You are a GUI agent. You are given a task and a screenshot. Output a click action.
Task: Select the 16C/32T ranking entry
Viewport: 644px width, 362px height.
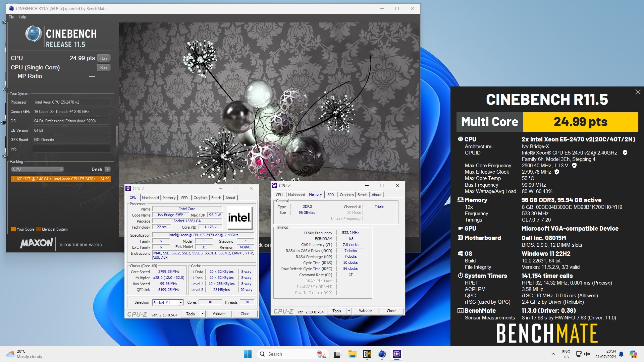tap(61, 179)
